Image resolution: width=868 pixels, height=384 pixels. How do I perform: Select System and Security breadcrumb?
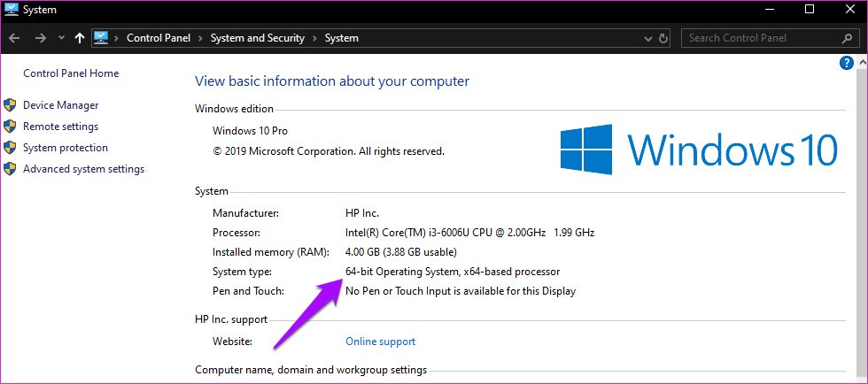258,38
